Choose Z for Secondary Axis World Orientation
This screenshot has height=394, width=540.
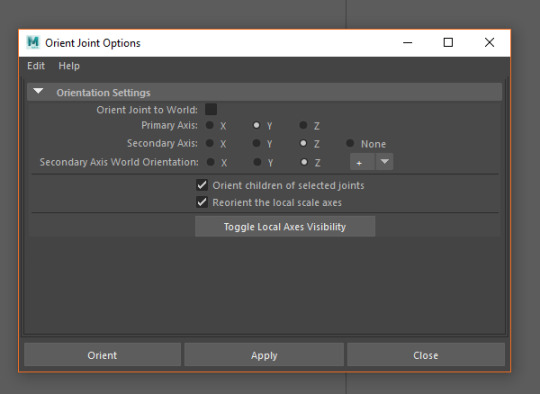pos(304,162)
